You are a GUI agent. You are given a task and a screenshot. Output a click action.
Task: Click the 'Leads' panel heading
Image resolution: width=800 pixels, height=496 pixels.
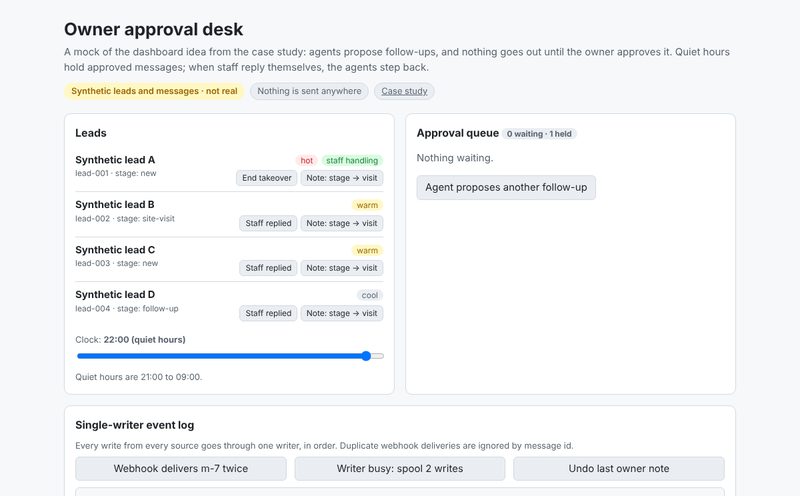coord(91,133)
